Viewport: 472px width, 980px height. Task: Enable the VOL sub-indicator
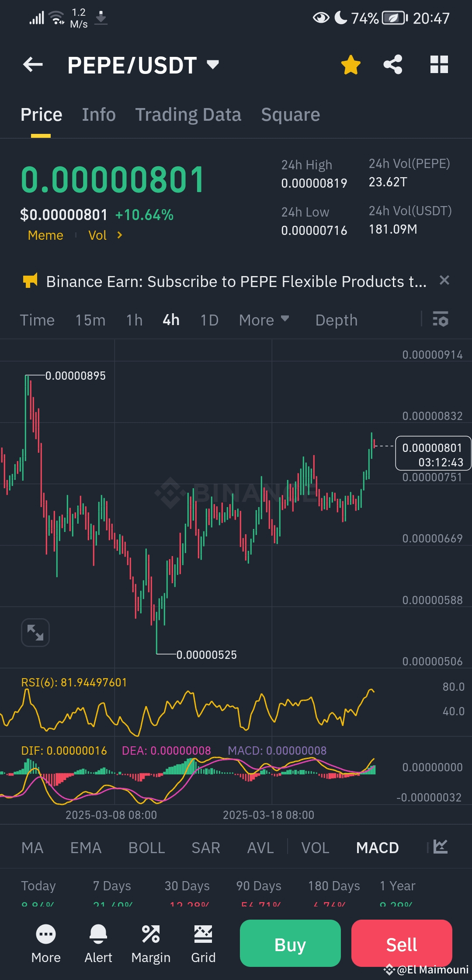point(315,848)
